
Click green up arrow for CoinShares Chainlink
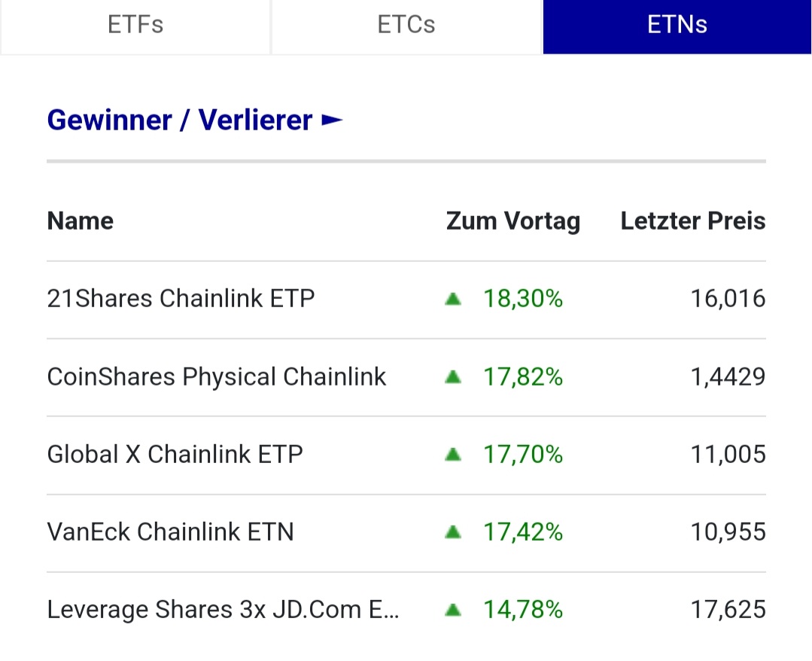(x=453, y=377)
